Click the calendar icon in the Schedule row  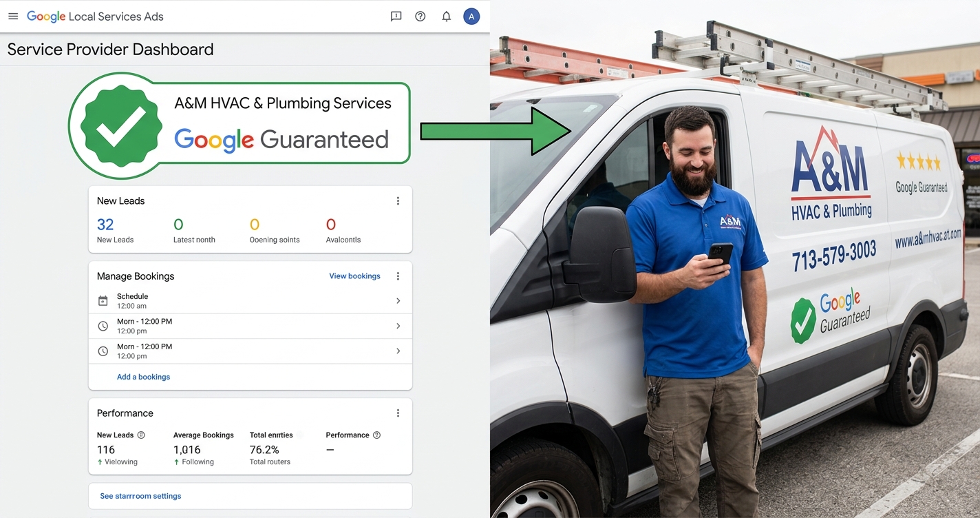pos(103,301)
